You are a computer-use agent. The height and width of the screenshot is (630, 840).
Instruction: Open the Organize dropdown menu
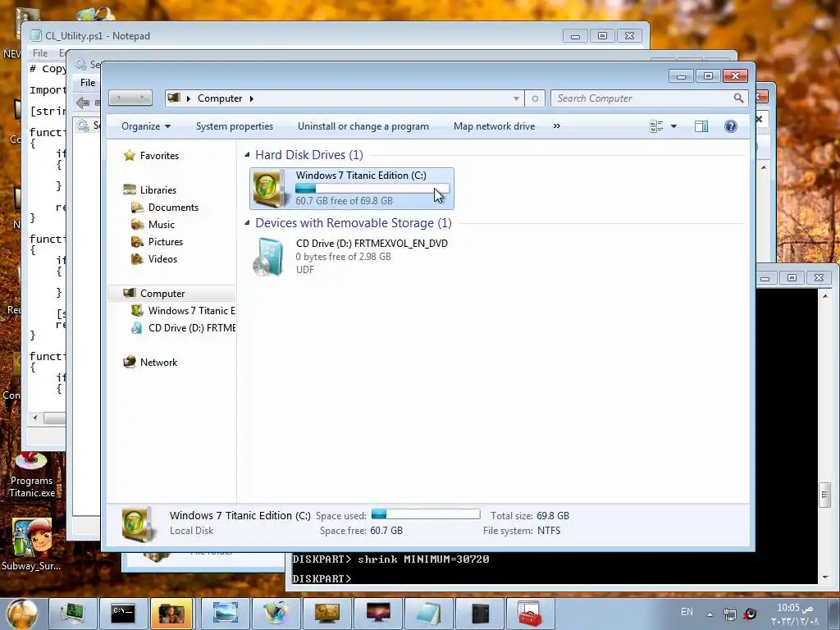tap(146, 126)
